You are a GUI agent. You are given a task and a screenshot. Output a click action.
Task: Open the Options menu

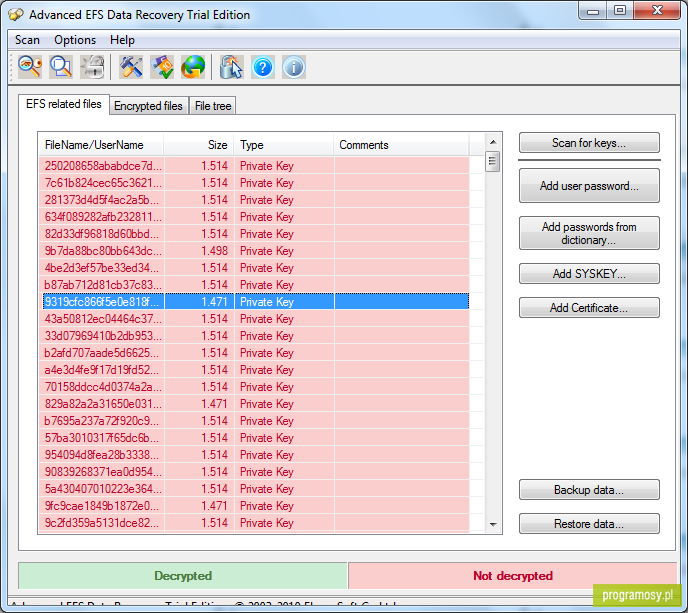75,40
